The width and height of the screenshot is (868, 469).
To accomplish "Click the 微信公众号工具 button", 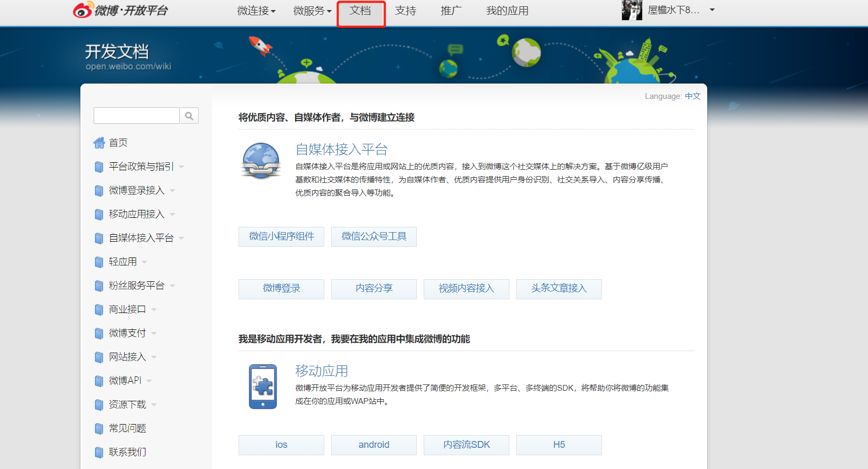I will [374, 237].
